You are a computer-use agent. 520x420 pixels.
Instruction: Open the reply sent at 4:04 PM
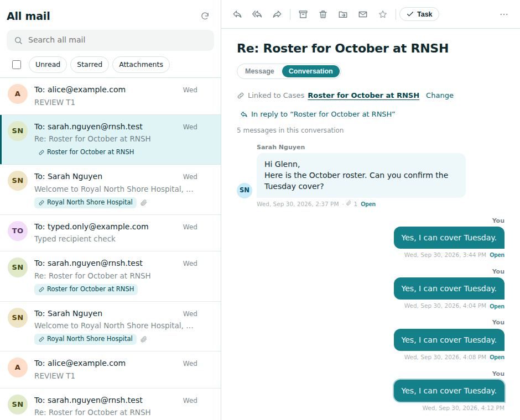[x=497, y=306]
